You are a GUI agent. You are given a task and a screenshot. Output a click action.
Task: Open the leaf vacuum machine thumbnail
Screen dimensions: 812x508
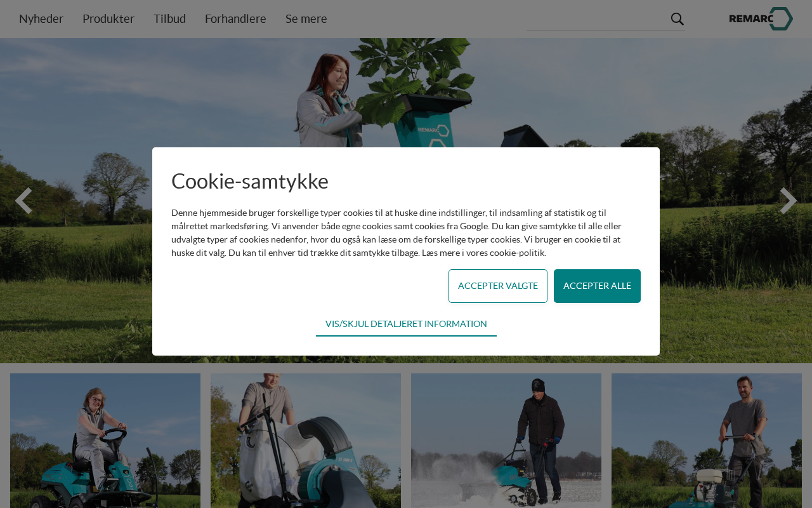click(x=306, y=441)
